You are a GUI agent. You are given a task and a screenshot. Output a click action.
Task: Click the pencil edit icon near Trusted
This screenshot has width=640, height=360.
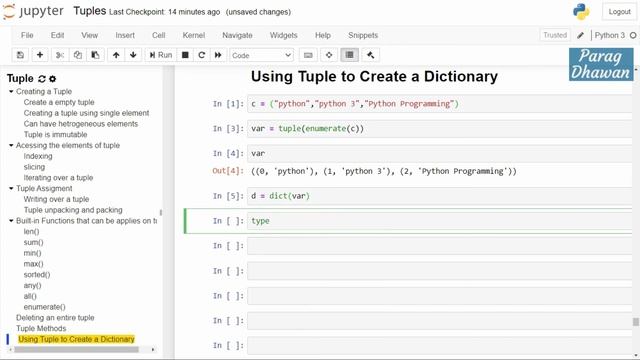click(580, 36)
